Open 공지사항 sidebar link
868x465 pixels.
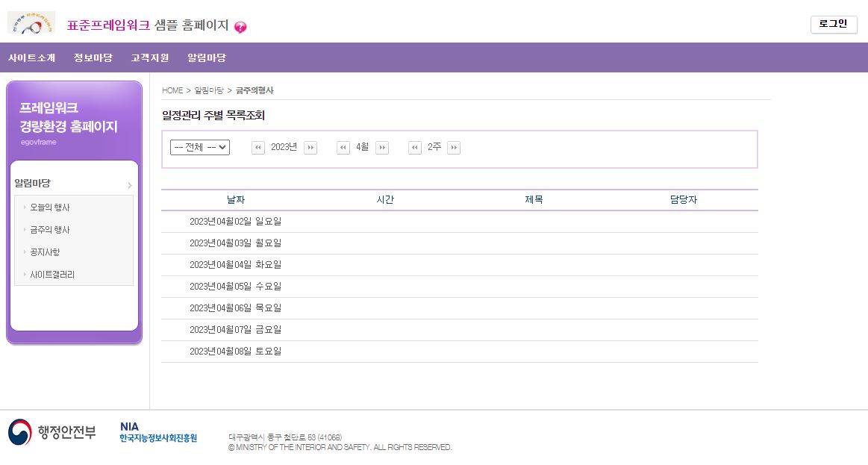click(45, 252)
